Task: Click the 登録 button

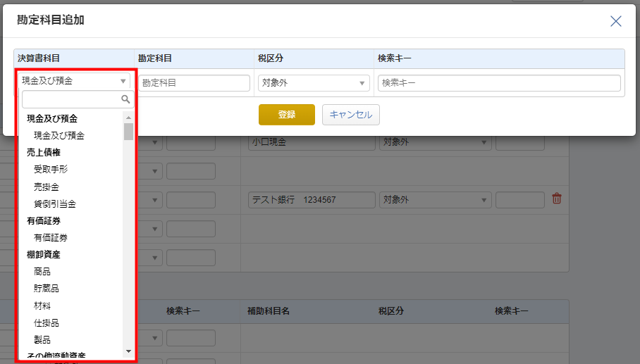Action: (x=287, y=115)
